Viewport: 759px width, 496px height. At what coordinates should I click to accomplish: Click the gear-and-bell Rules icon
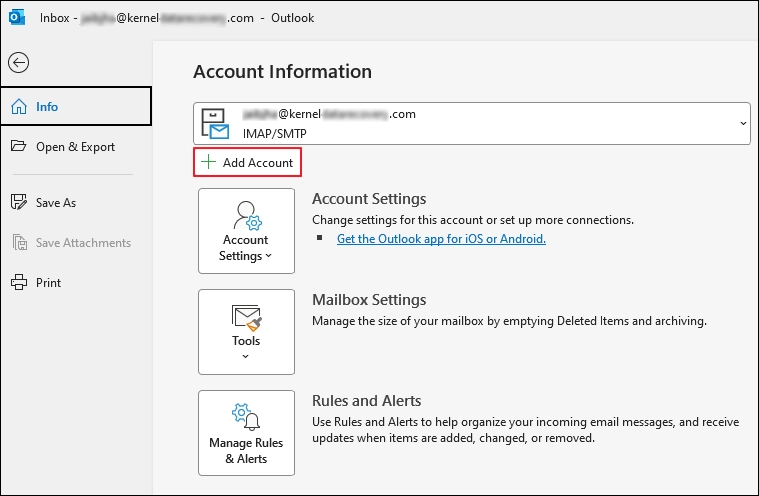246,417
